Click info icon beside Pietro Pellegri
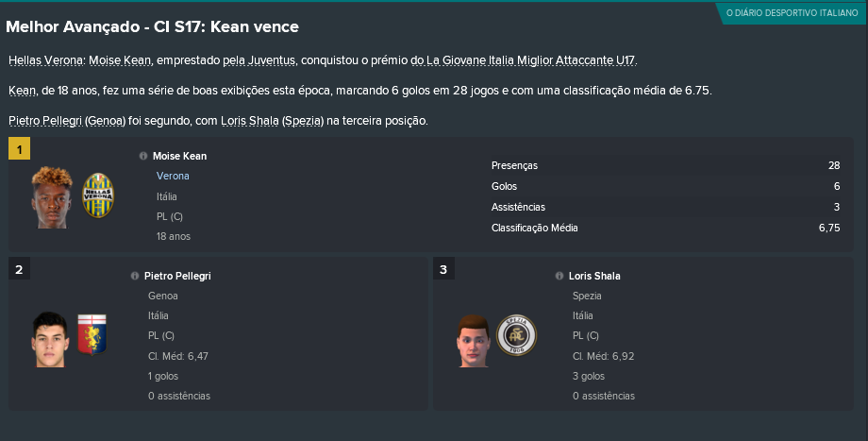 (x=135, y=276)
